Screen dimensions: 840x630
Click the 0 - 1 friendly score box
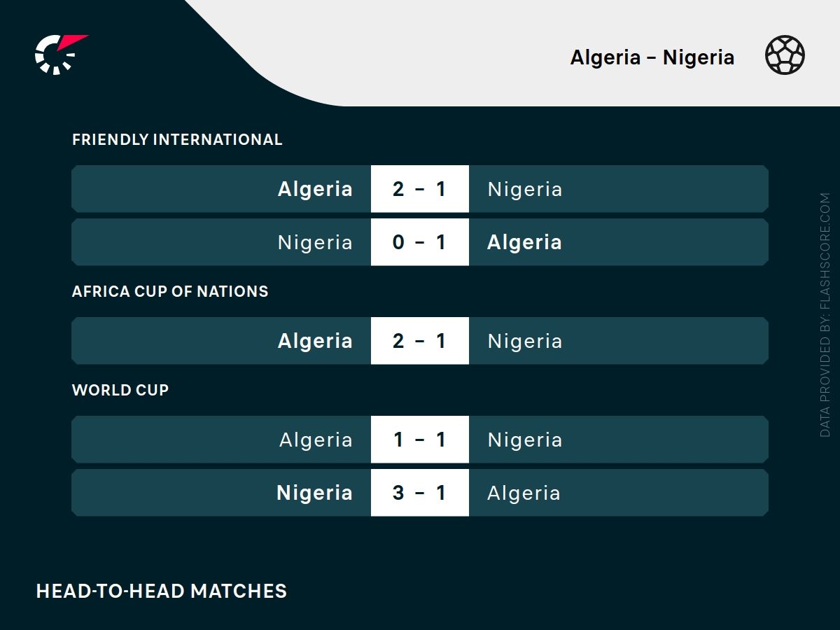(419, 242)
